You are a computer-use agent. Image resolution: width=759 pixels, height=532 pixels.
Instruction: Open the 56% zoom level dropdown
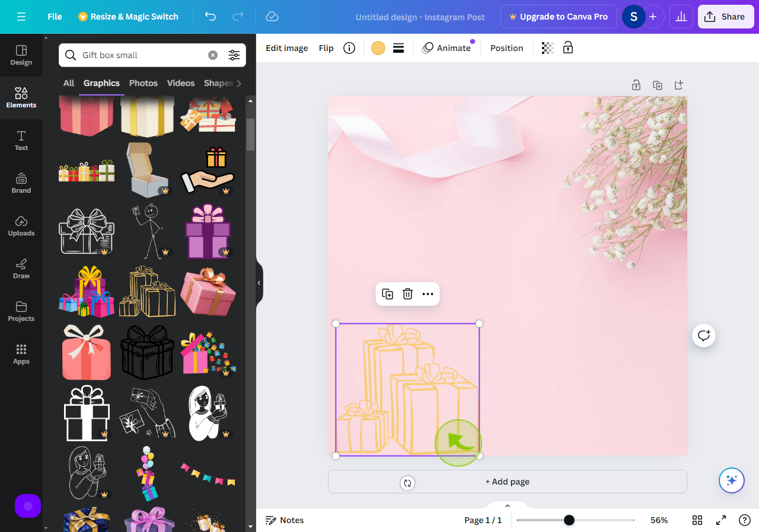(x=659, y=520)
